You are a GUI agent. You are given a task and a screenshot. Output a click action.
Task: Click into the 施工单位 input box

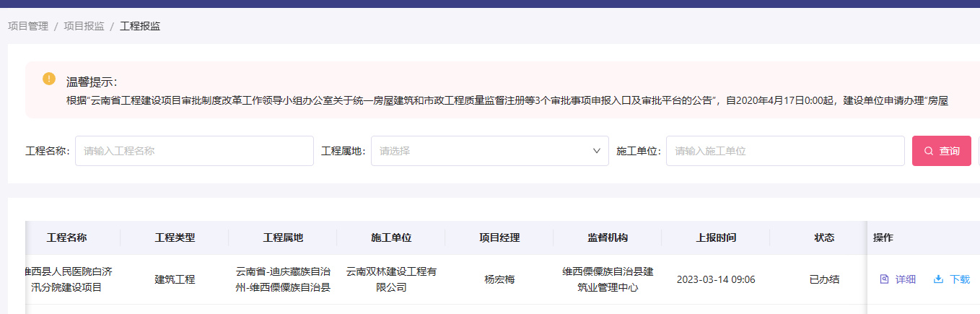point(784,151)
